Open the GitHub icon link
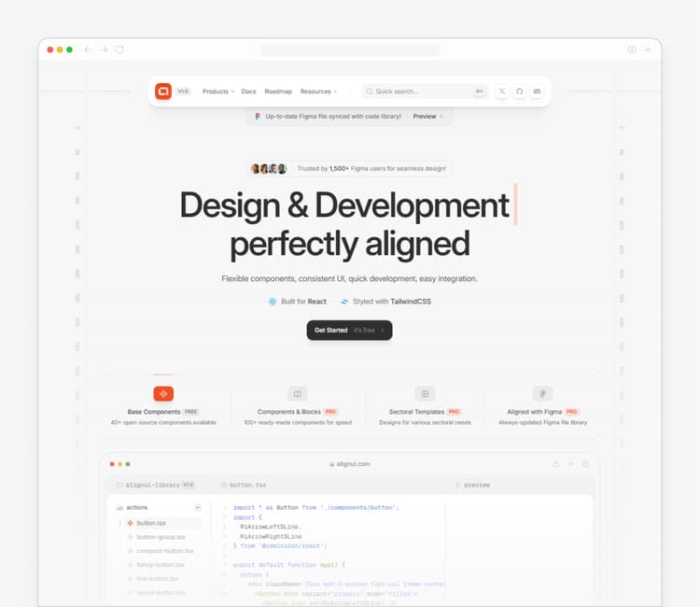This screenshot has width=700, height=607. 520,92
